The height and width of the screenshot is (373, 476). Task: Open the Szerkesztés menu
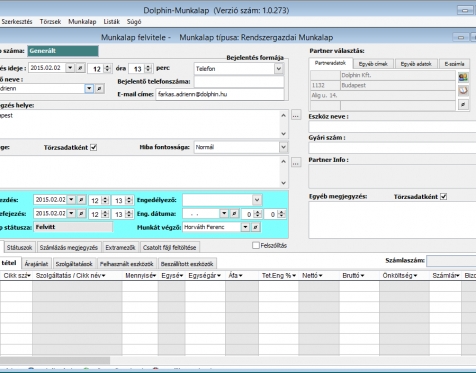tap(17, 22)
